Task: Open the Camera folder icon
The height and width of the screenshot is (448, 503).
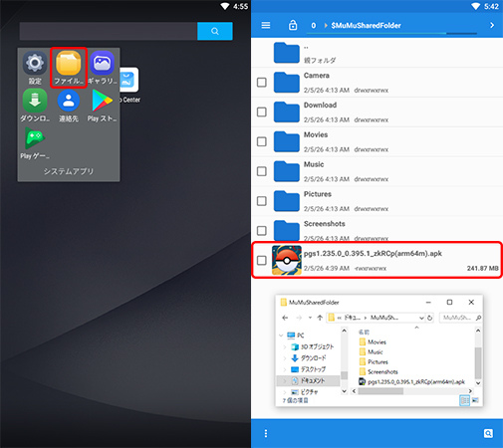Action: point(287,83)
